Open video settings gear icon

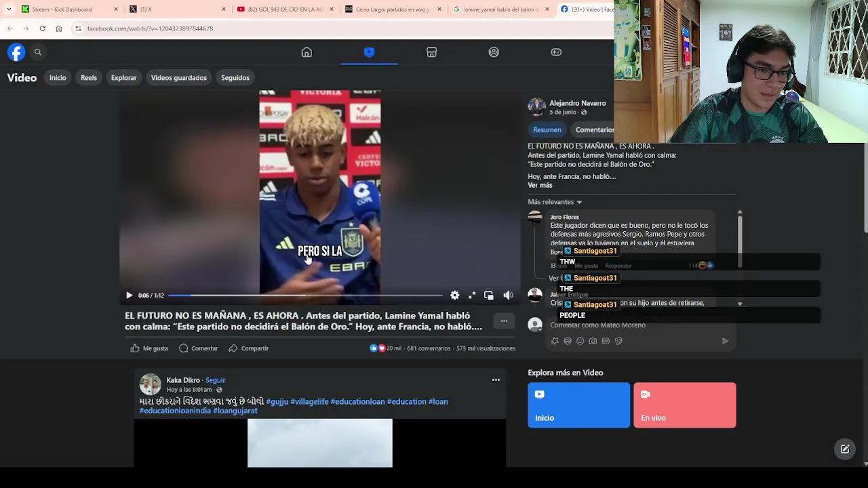click(454, 296)
